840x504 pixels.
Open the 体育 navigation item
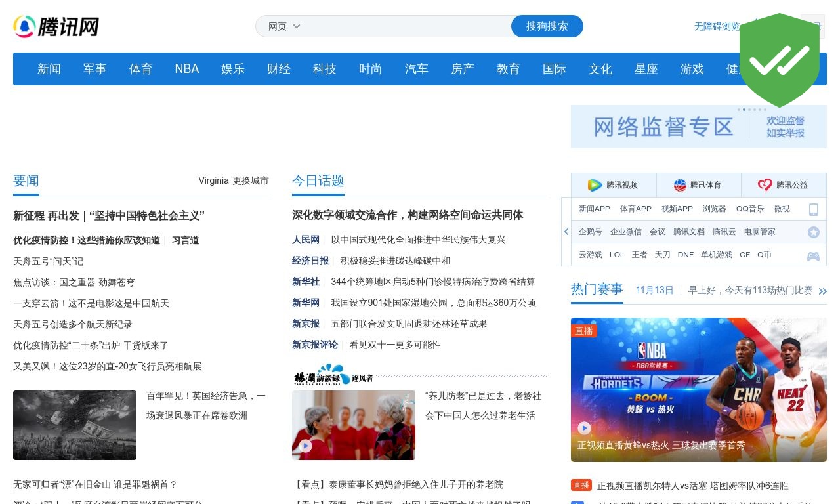[x=141, y=69]
